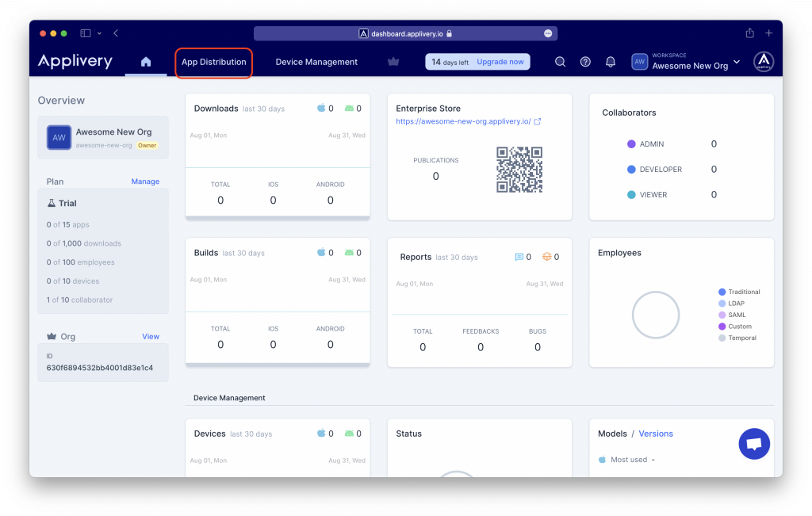Expand the Awesome New Org workspace dropdown
812x516 pixels.
[x=737, y=62]
